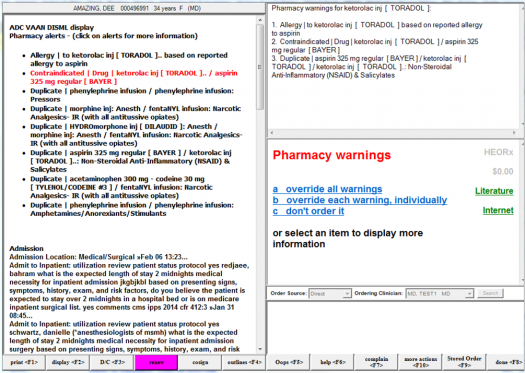The width and height of the screenshot is (525, 373).
Task: Open the Order Source dropdown
Action: 330,294
